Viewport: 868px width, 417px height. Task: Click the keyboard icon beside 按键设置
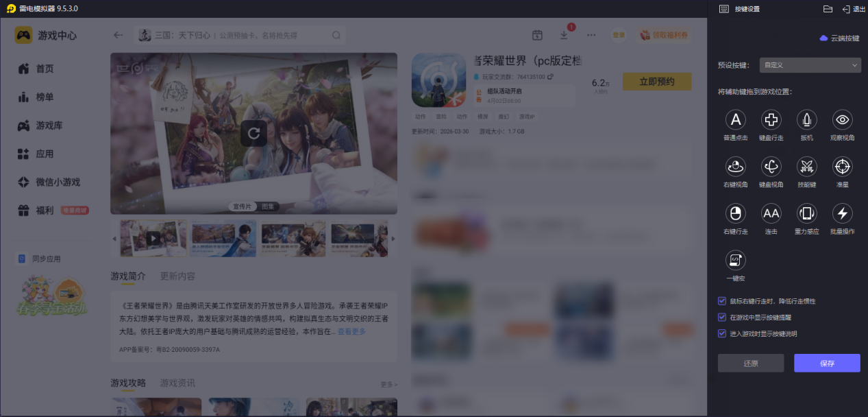724,9
